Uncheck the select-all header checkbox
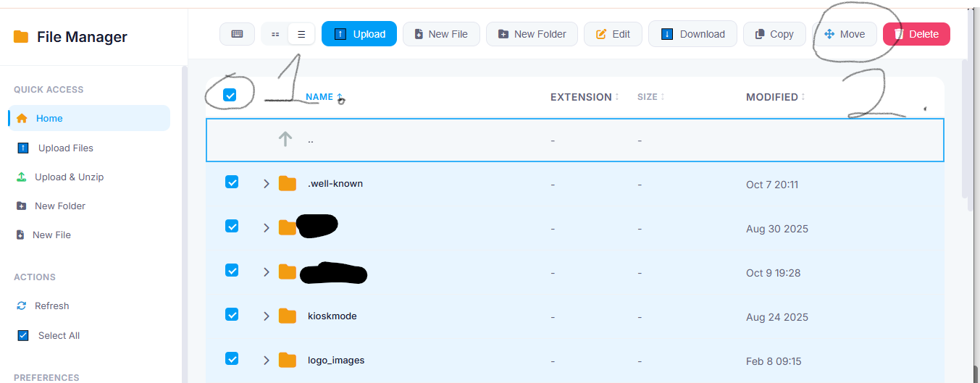 click(230, 95)
